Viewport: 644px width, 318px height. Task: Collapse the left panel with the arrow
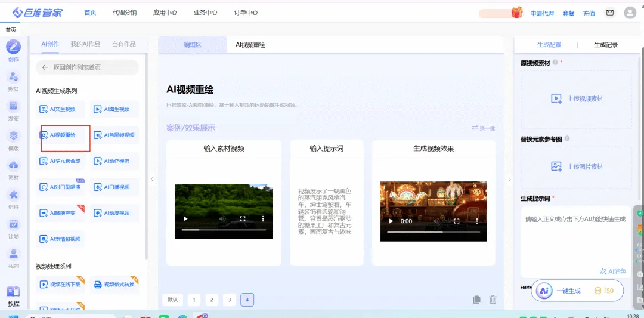152,179
